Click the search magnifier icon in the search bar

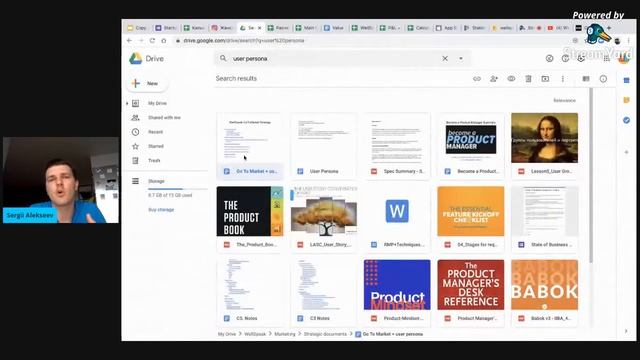pos(223,58)
